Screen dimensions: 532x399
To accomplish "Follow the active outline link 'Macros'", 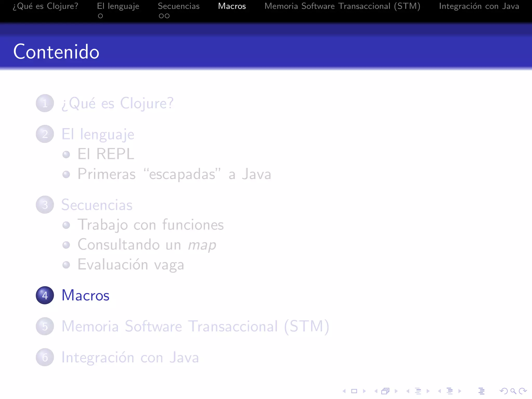I will 85,295.
